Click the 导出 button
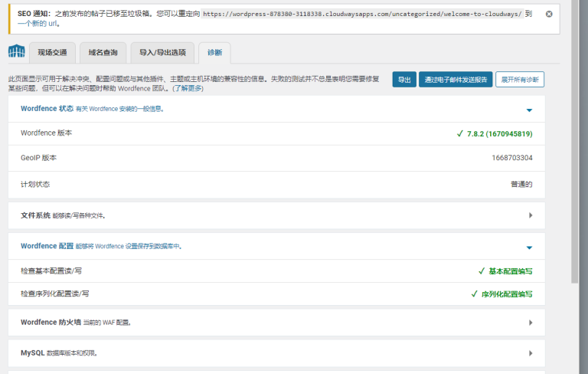 pyautogui.click(x=404, y=80)
